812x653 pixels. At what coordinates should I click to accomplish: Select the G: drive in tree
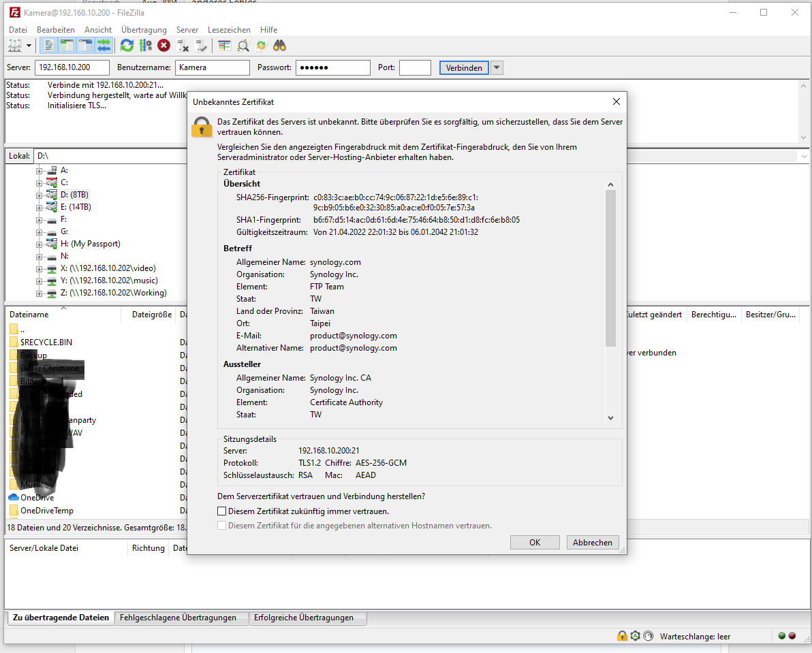(64, 232)
